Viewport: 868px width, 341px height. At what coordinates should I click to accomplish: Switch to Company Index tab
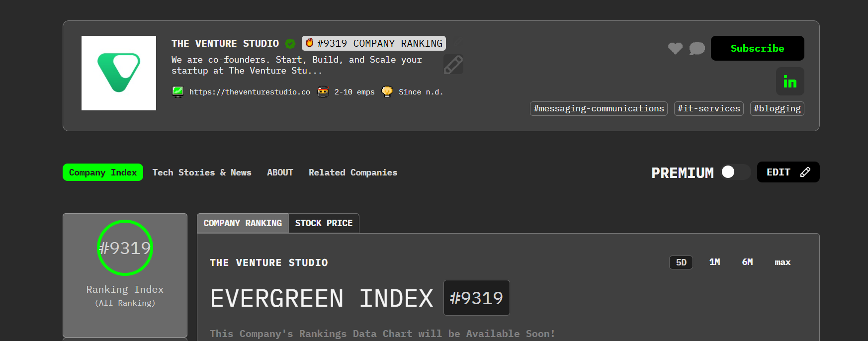[x=103, y=172]
